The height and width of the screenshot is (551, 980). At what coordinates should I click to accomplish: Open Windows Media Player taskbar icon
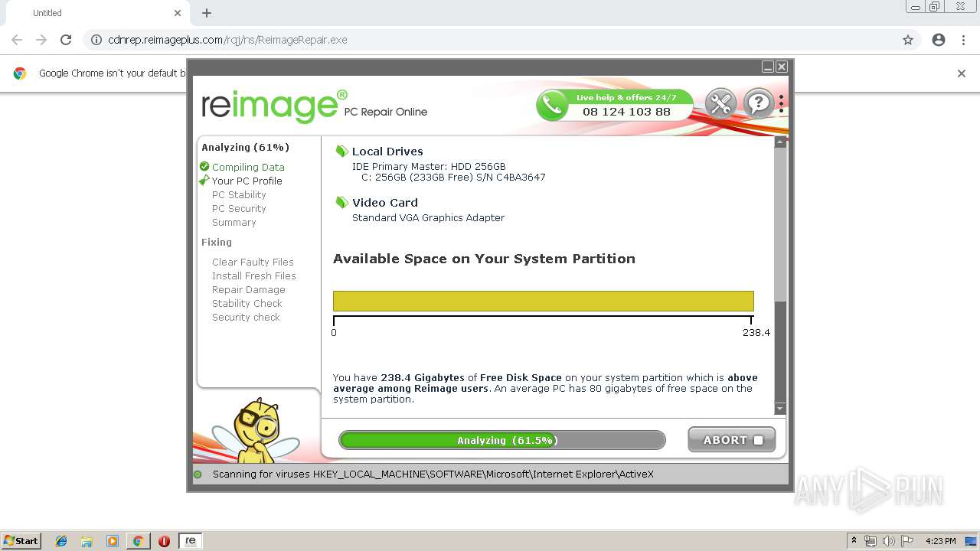tap(113, 541)
